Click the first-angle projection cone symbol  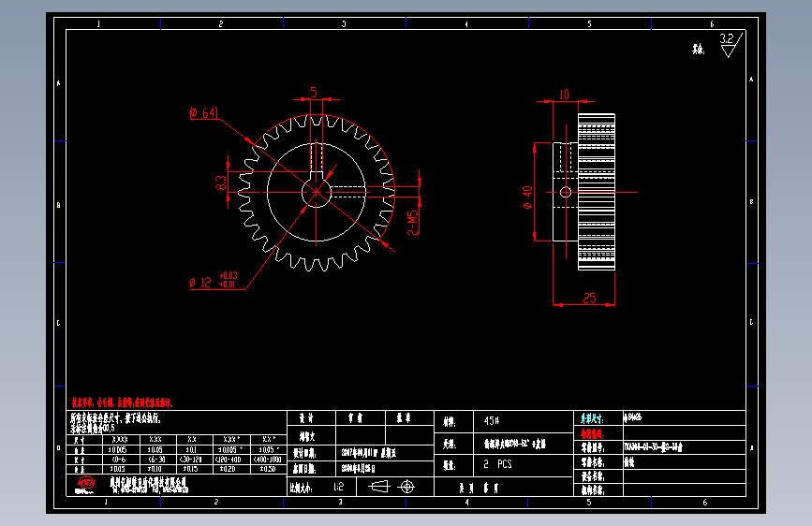click(378, 487)
